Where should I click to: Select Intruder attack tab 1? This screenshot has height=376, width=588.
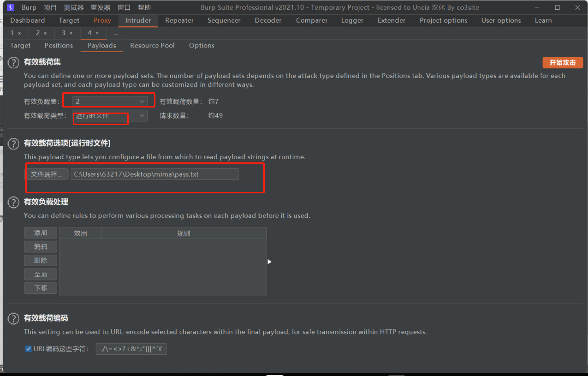(x=12, y=33)
